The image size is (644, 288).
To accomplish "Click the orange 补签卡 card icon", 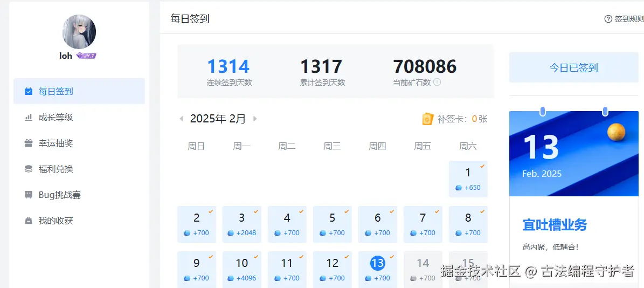I will [x=427, y=119].
